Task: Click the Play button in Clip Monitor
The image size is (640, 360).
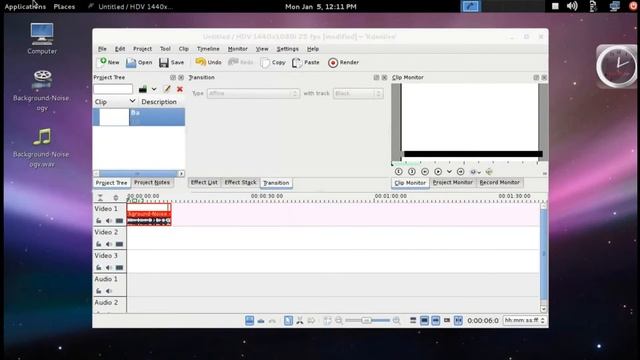Action: [x=438, y=172]
